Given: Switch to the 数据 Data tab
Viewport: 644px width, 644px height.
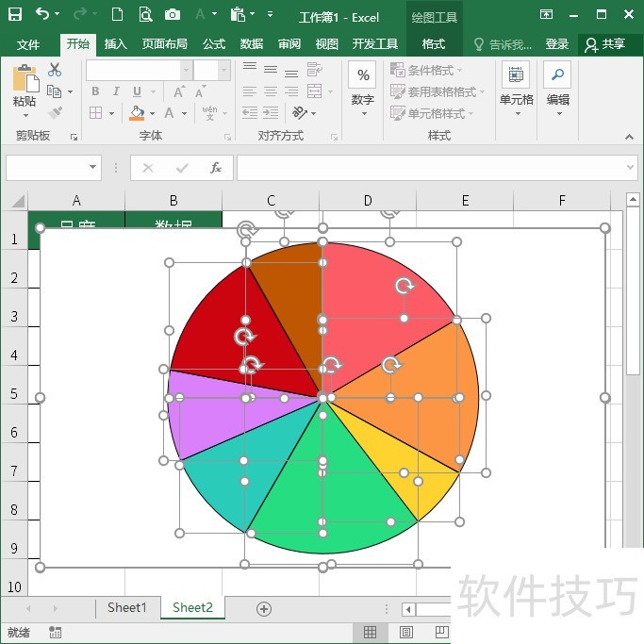Looking at the screenshot, I should [252, 44].
